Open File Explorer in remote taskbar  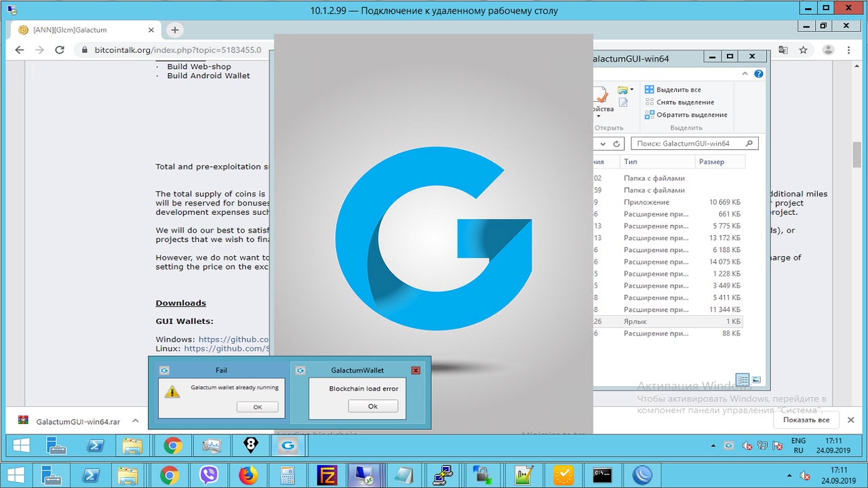tap(132, 445)
